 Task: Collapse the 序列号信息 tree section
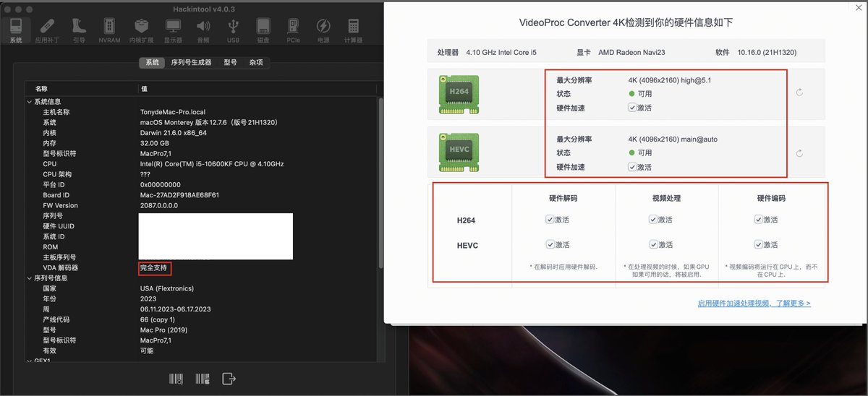pyautogui.click(x=29, y=277)
